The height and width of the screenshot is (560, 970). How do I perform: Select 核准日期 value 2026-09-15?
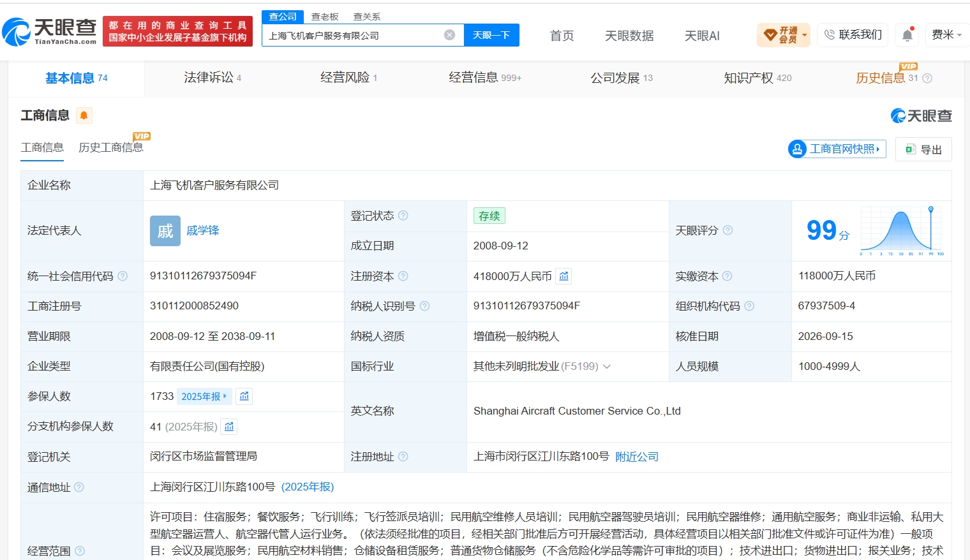[825, 336]
